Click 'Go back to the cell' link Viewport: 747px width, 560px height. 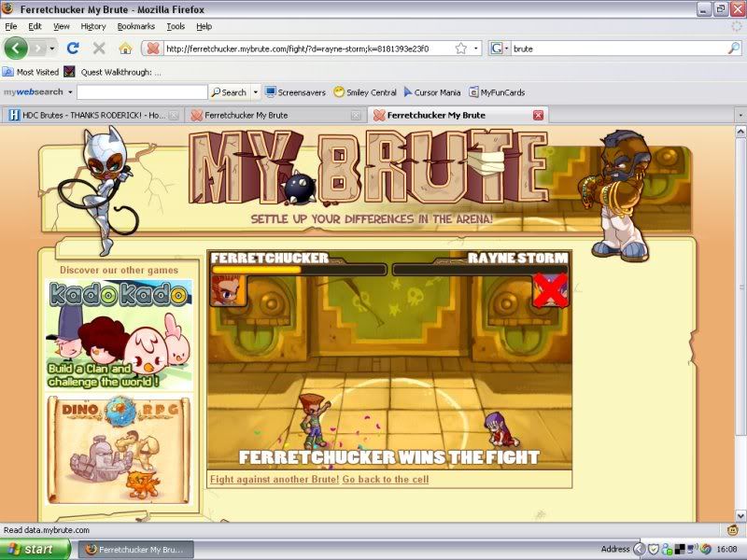tap(386, 479)
